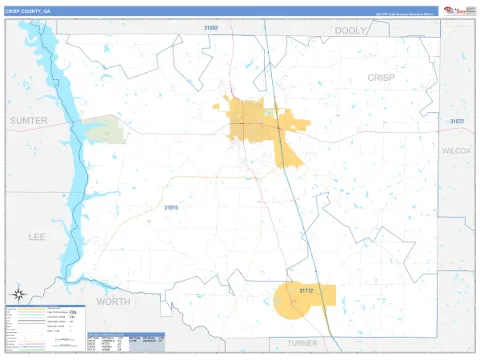Click ZIP code label 31092

tap(211, 28)
